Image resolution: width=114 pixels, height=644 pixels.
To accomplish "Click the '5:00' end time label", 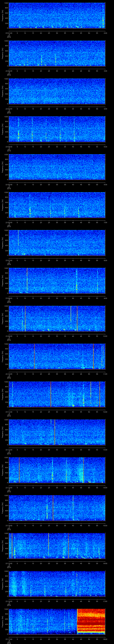I will pyautogui.click(x=105, y=147).
